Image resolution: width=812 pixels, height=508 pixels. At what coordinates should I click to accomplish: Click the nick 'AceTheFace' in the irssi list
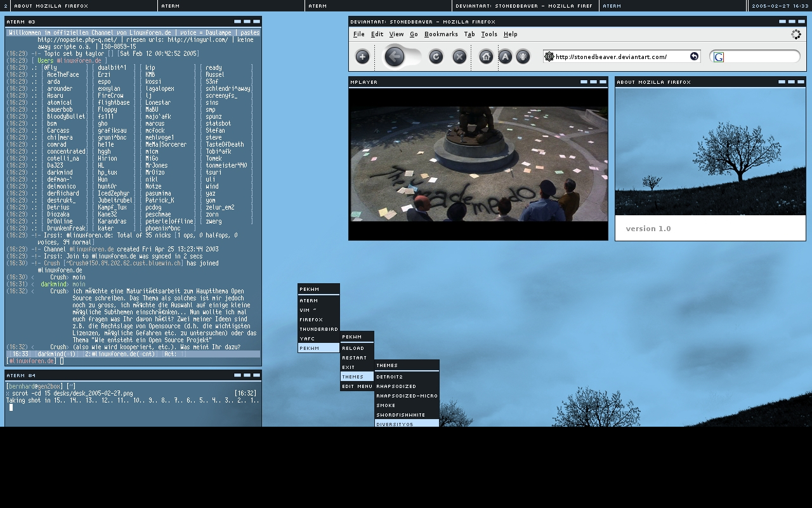pyautogui.click(x=63, y=74)
